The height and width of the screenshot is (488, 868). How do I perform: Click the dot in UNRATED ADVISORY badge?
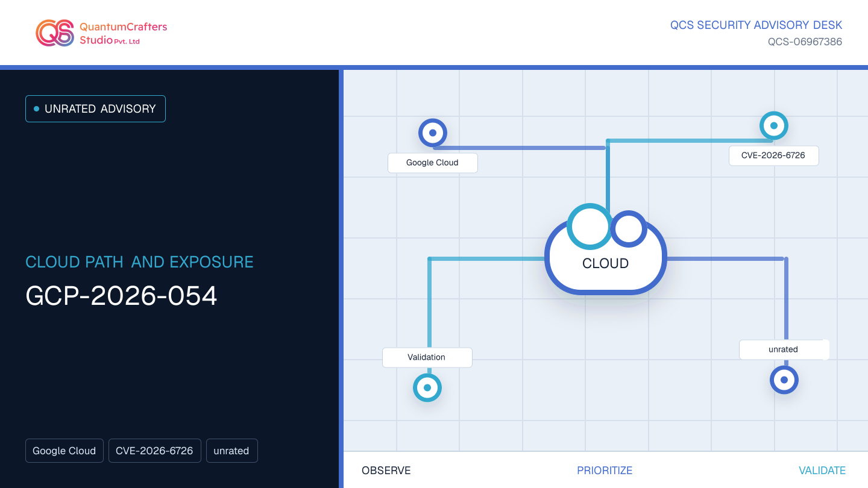(36, 109)
